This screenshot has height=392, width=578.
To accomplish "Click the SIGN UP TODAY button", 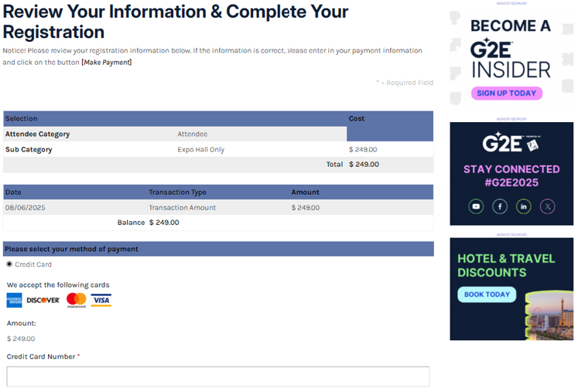I will pos(507,94).
